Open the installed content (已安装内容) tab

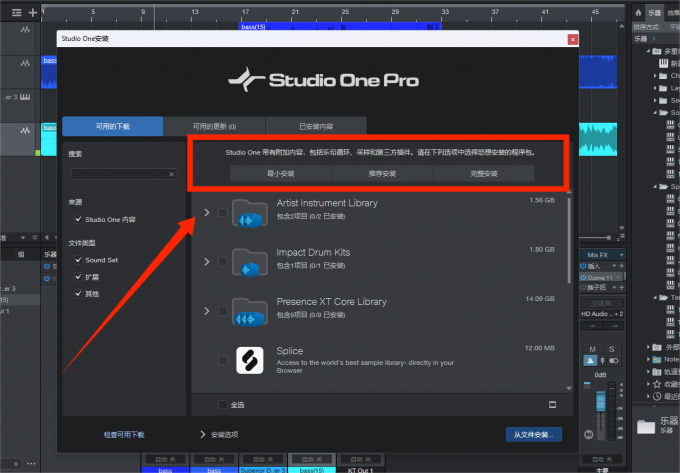pyautogui.click(x=316, y=127)
